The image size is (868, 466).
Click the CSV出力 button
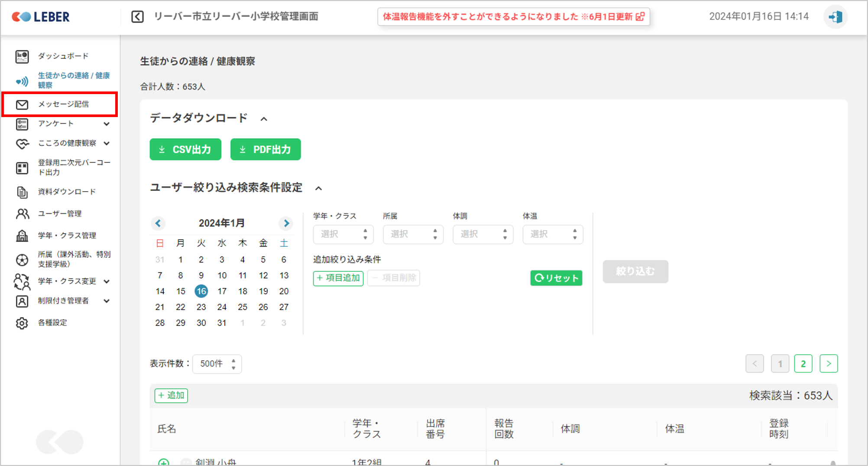pyautogui.click(x=185, y=150)
